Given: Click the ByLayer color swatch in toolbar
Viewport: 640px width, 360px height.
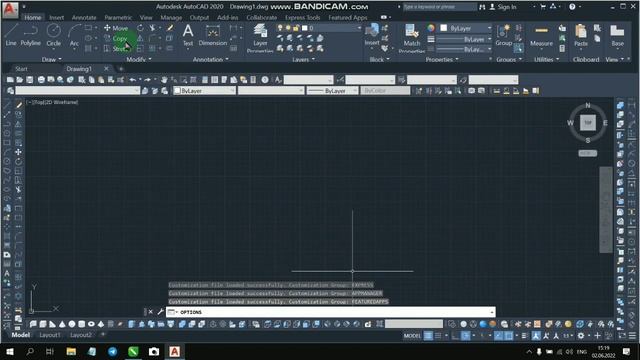Looking at the screenshot, I should coord(178,91).
